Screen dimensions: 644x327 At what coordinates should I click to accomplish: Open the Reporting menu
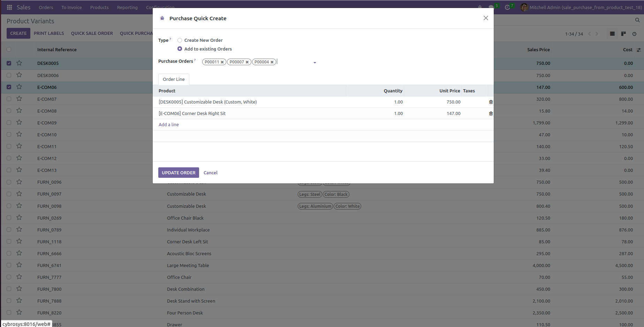point(127,7)
